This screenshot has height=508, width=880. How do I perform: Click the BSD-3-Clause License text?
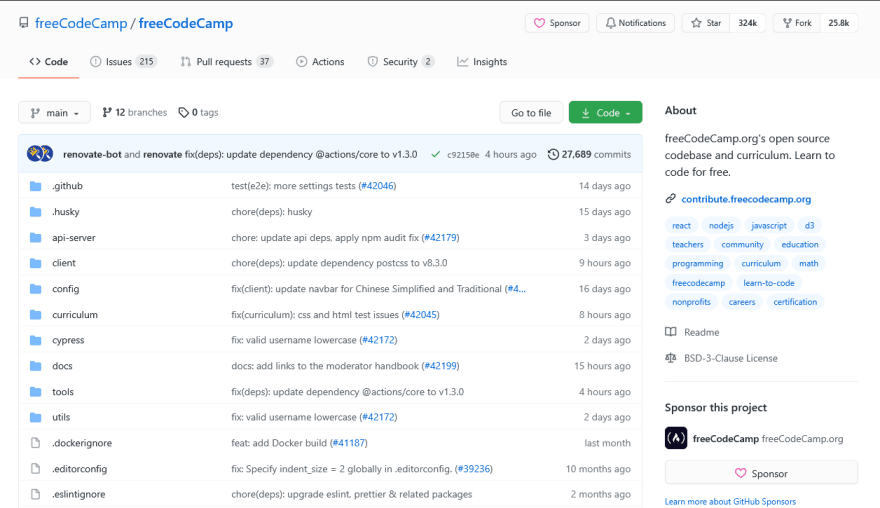(731, 358)
